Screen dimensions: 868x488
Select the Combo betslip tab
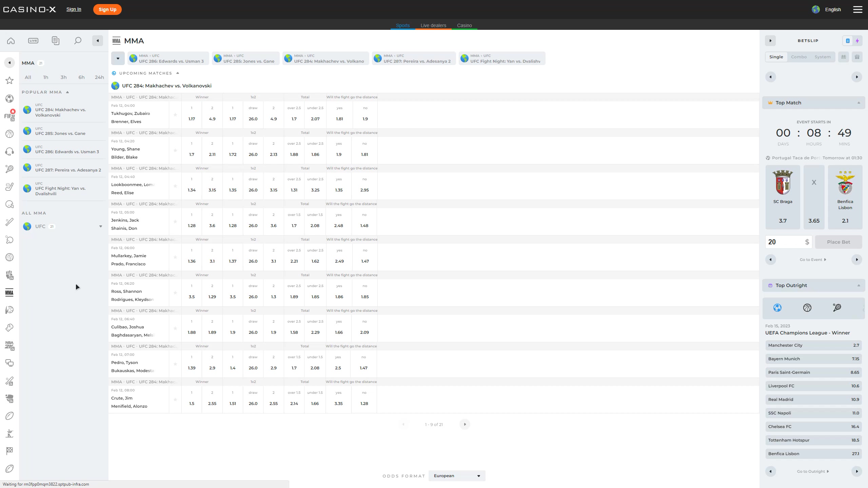click(x=798, y=57)
